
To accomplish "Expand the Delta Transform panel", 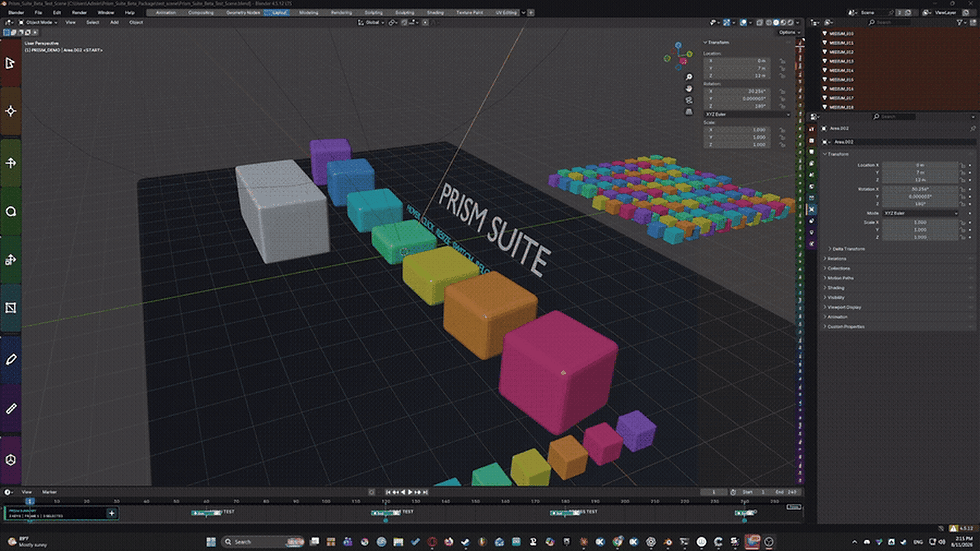I will tap(848, 249).
